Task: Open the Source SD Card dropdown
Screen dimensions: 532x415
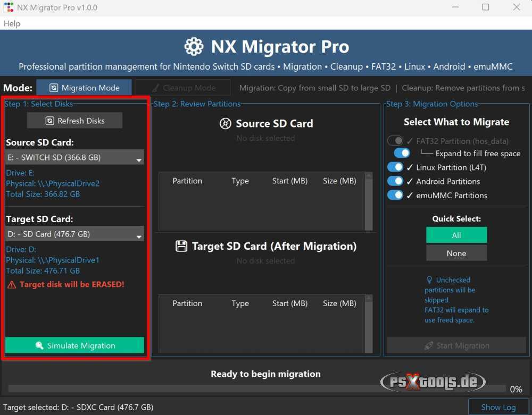Action: click(74, 157)
